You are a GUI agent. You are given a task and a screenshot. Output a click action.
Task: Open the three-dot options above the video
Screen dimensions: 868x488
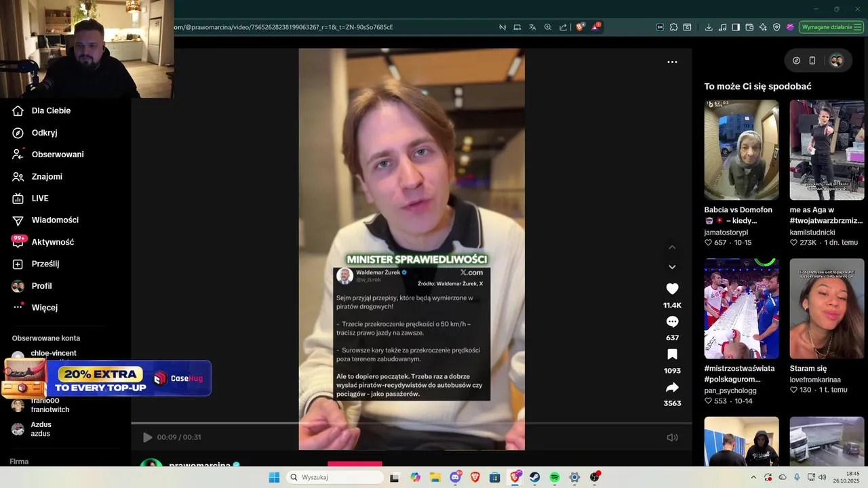(x=672, y=62)
